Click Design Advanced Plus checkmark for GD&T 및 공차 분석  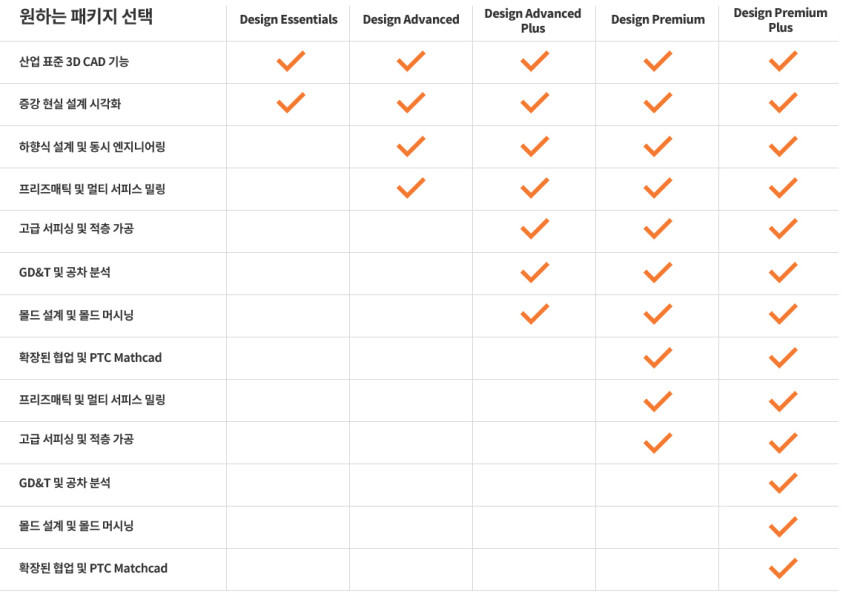(534, 272)
